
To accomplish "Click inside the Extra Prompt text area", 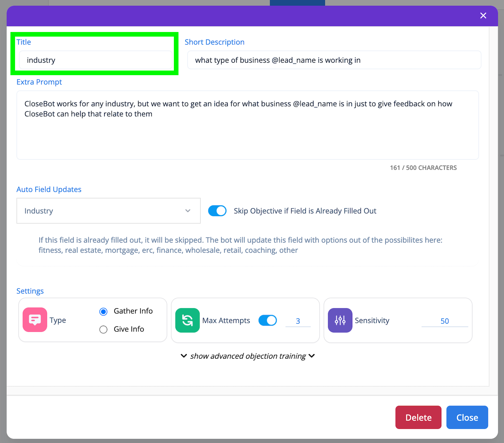I will pyautogui.click(x=248, y=125).
